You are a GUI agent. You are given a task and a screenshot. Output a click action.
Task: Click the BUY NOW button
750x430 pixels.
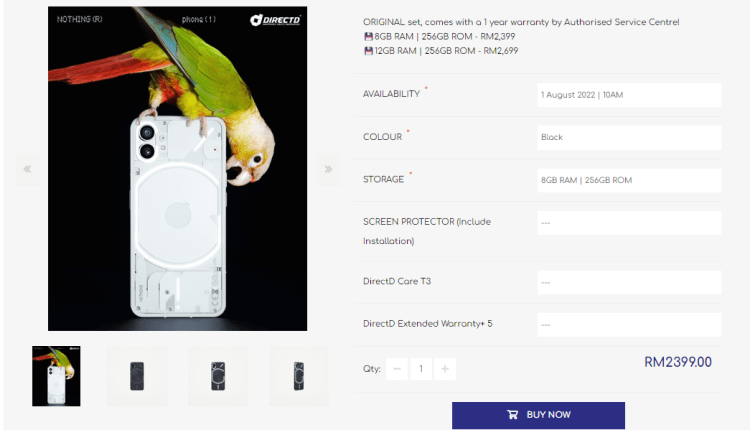pyautogui.click(x=538, y=415)
